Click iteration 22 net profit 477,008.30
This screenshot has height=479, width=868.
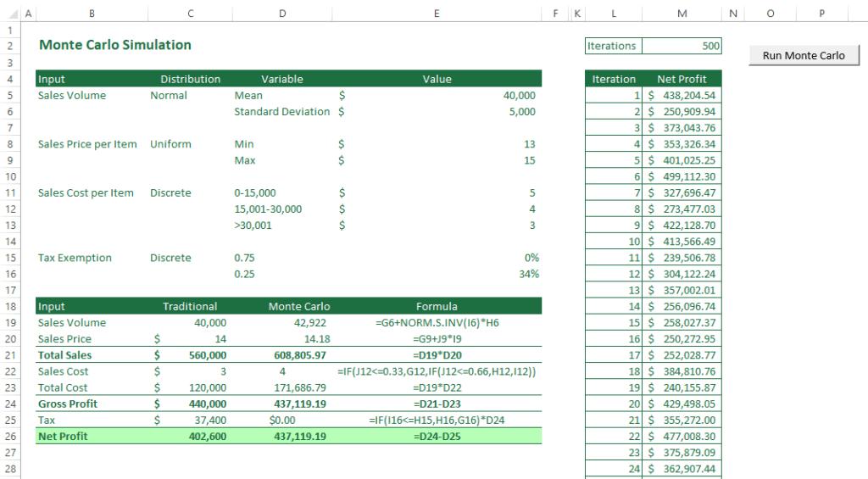(682, 437)
